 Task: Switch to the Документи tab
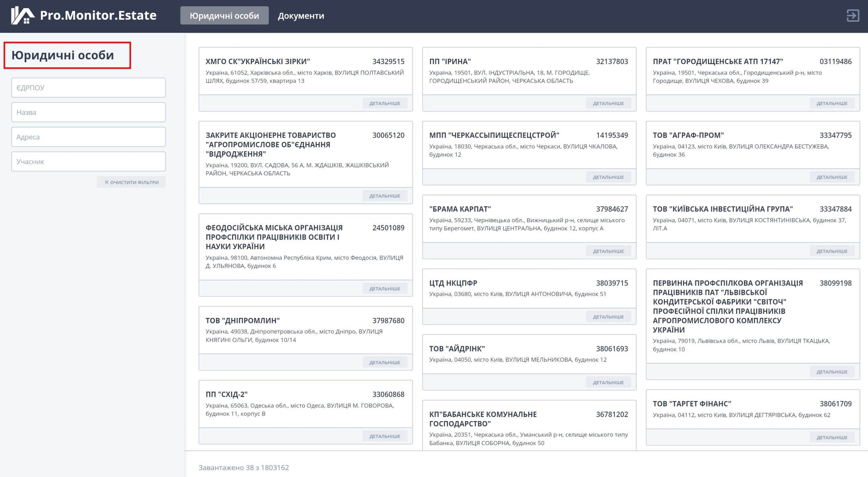(301, 16)
